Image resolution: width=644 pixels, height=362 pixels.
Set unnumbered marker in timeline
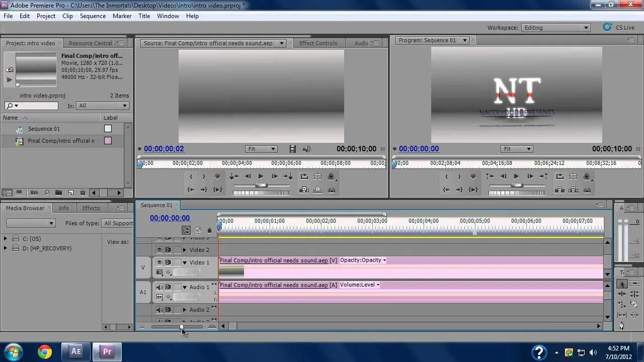click(209, 231)
